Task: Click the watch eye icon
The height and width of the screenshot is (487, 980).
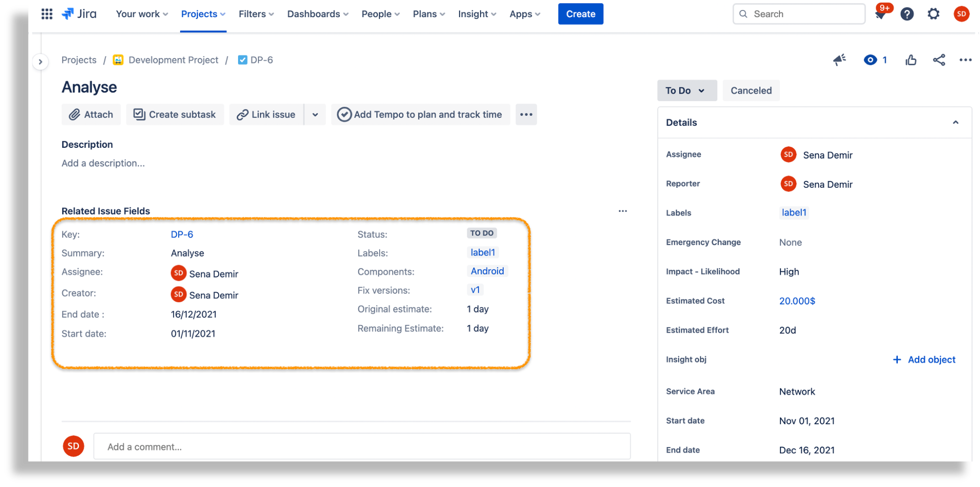Action: pyautogui.click(x=870, y=60)
